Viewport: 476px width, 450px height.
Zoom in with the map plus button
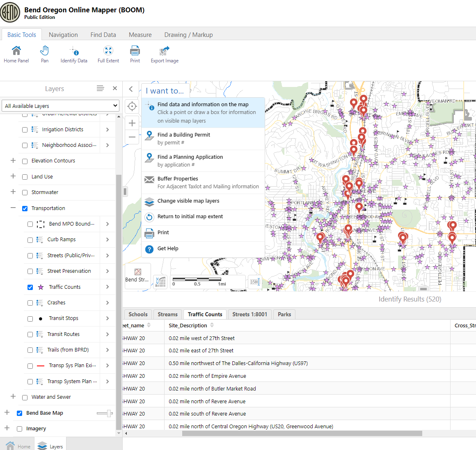[132, 123]
